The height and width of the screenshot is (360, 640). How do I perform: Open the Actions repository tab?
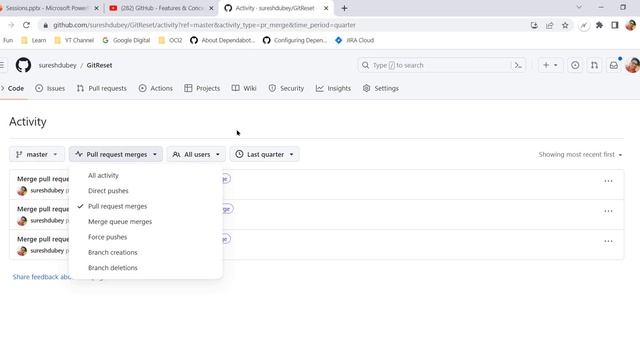[156, 88]
